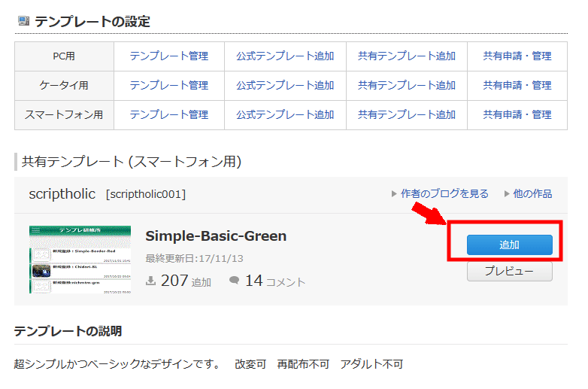
Task: Open ケータイ用 テンプレート管理
Action: tap(169, 86)
